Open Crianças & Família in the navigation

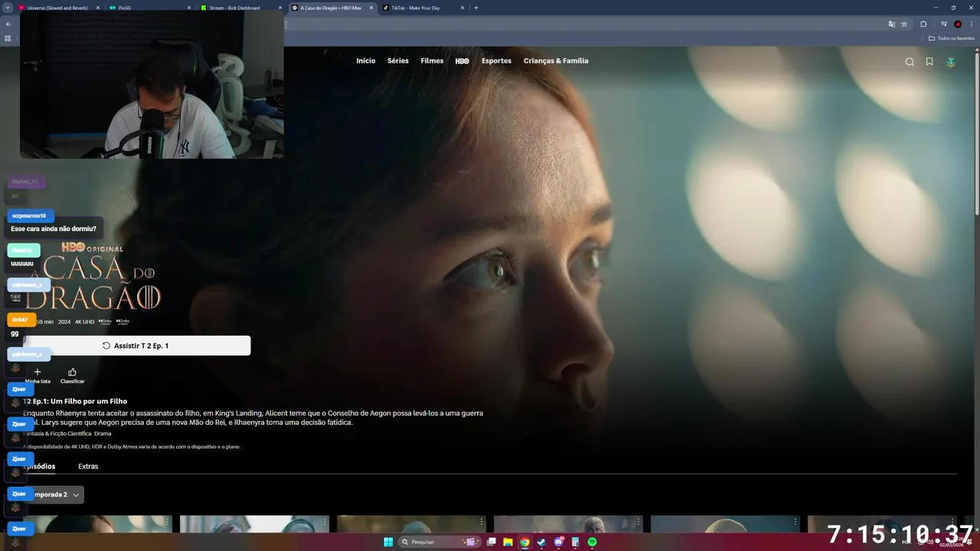coord(556,61)
